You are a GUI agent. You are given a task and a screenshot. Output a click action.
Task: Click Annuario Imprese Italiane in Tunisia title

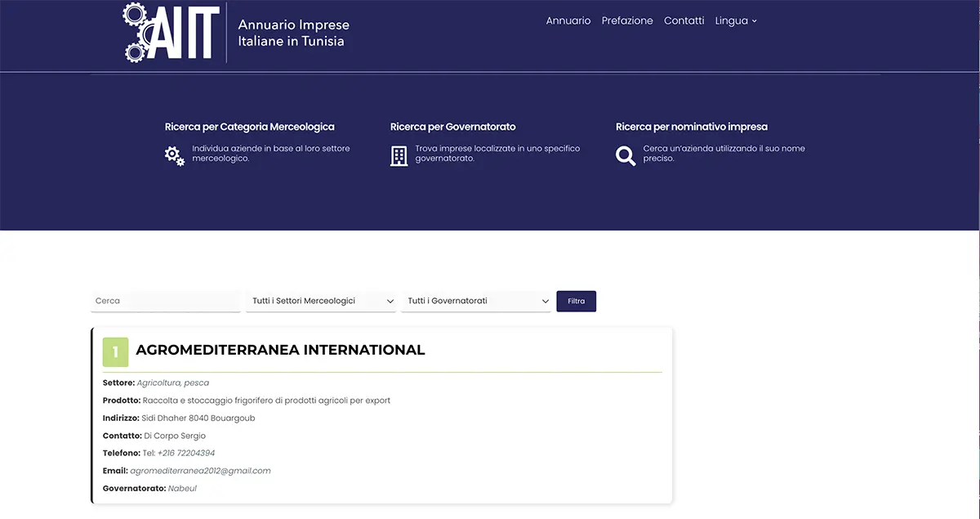click(x=293, y=34)
